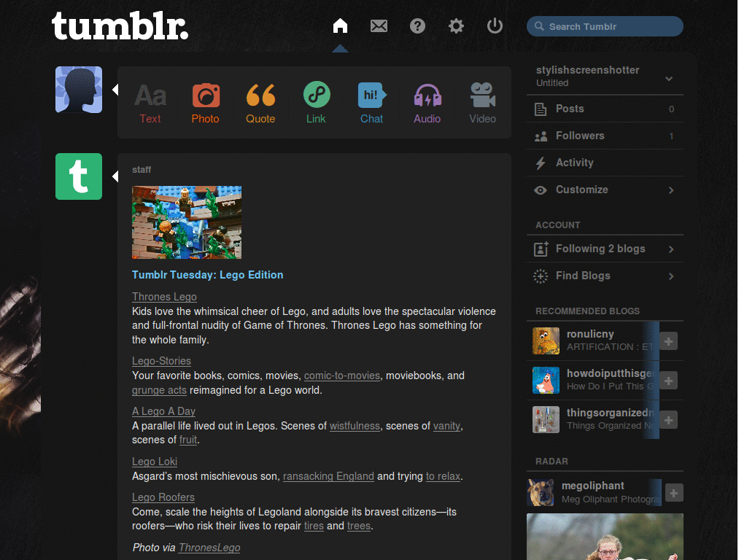This screenshot has height=560, width=747.
Task: Open howdoiputthisgently Patrick avatar
Action: (x=546, y=380)
